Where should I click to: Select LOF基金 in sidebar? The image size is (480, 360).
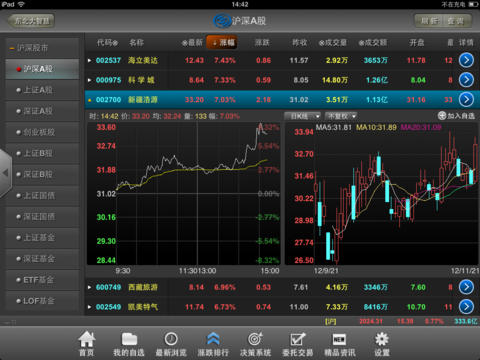[x=42, y=301]
